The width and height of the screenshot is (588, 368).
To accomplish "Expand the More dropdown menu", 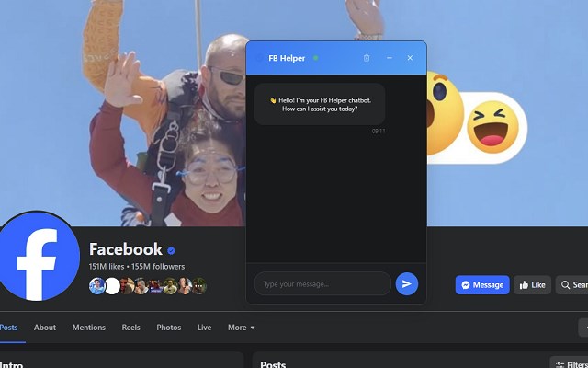I will (x=241, y=328).
